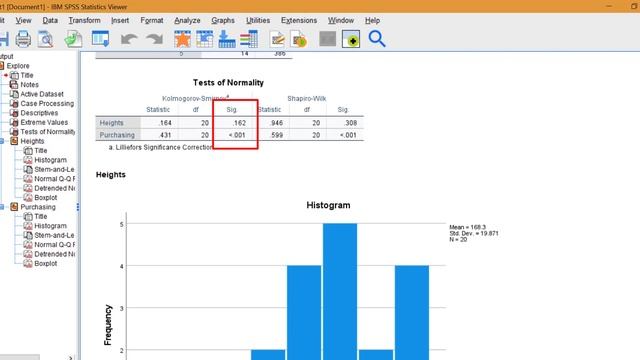Click Case Processing table icon in outline

click(x=14, y=103)
